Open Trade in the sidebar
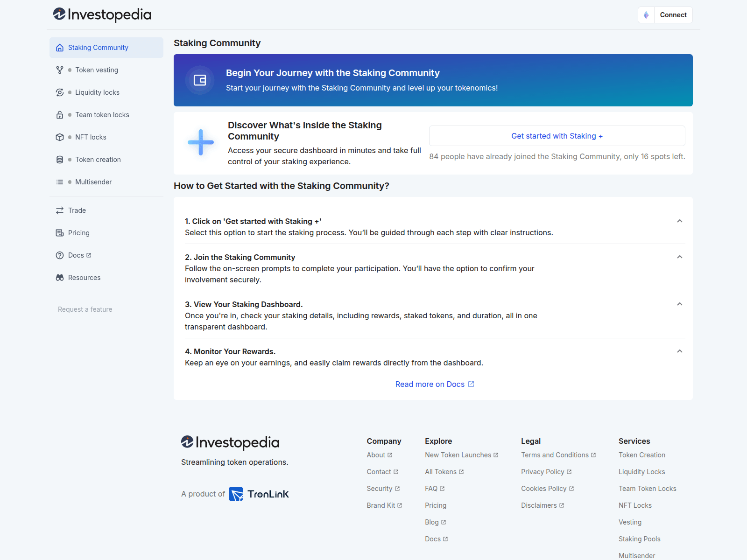Image resolution: width=747 pixels, height=560 pixels. [x=106, y=210]
